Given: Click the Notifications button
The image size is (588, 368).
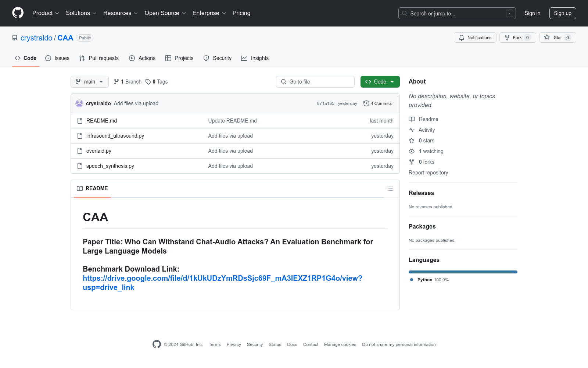Looking at the screenshot, I should coord(475,38).
